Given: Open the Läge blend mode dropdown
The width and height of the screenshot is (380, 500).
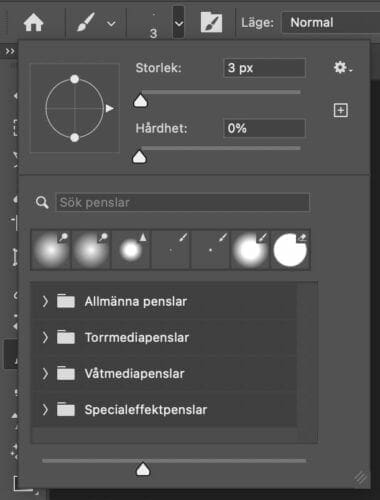Looking at the screenshot, I should tap(331, 23).
